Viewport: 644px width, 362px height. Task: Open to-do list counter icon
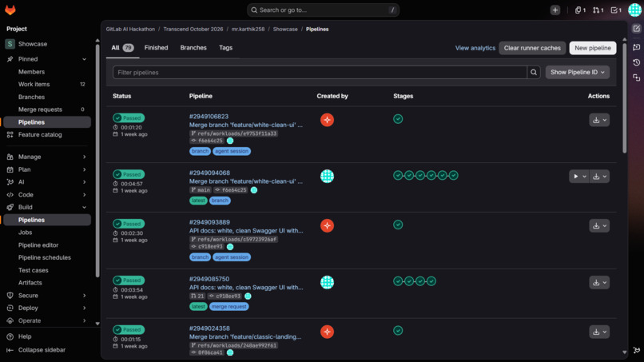[x=616, y=10]
